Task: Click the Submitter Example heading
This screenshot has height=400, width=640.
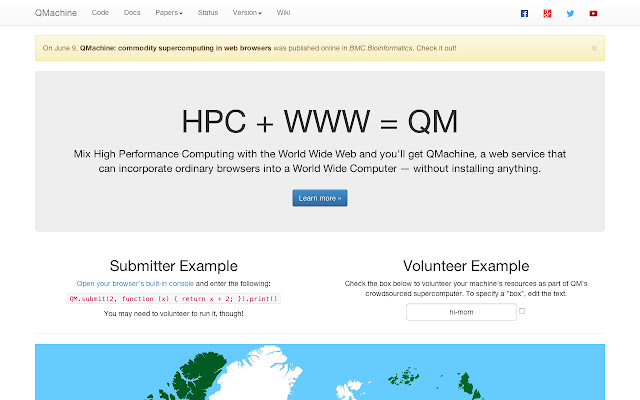Action: 174,266
